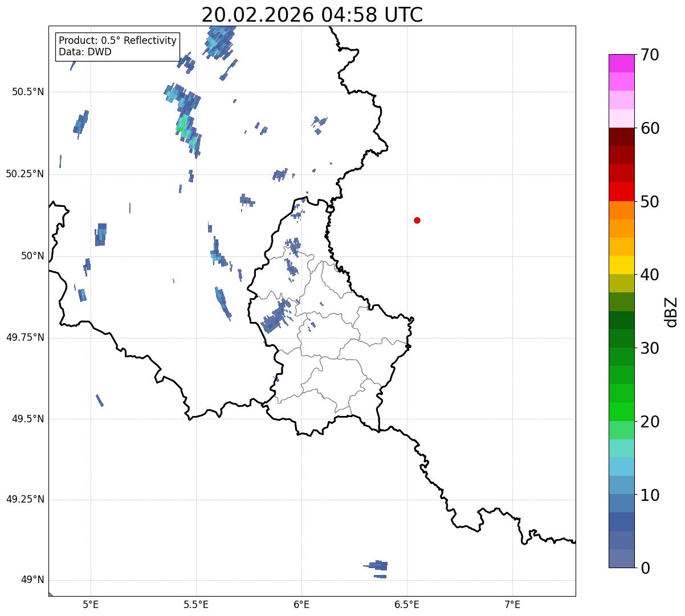Click the magenta 70 dBZ color swatch

[x=621, y=63]
